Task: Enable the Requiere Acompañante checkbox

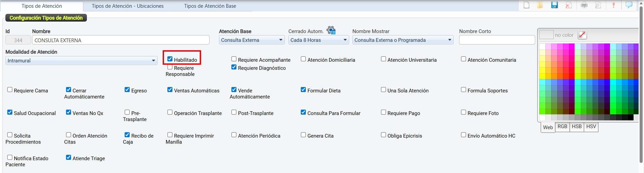Action: click(x=234, y=59)
